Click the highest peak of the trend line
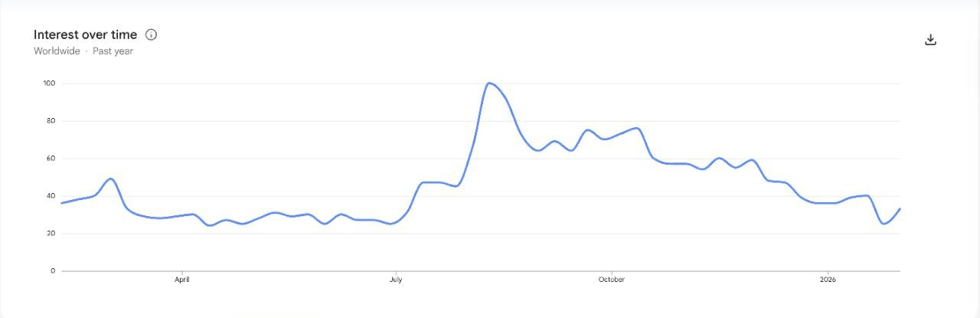The height and width of the screenshot is (318, 980). click(x=489, y=83)
